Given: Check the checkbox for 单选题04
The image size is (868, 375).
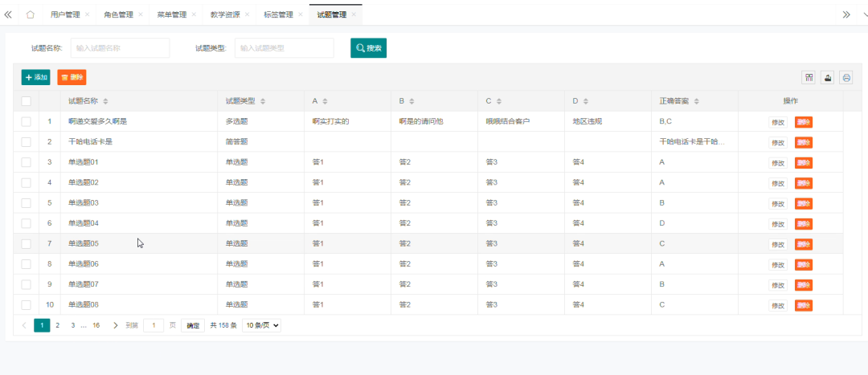Looking at the screenshot, I should [x=26, y=223].
